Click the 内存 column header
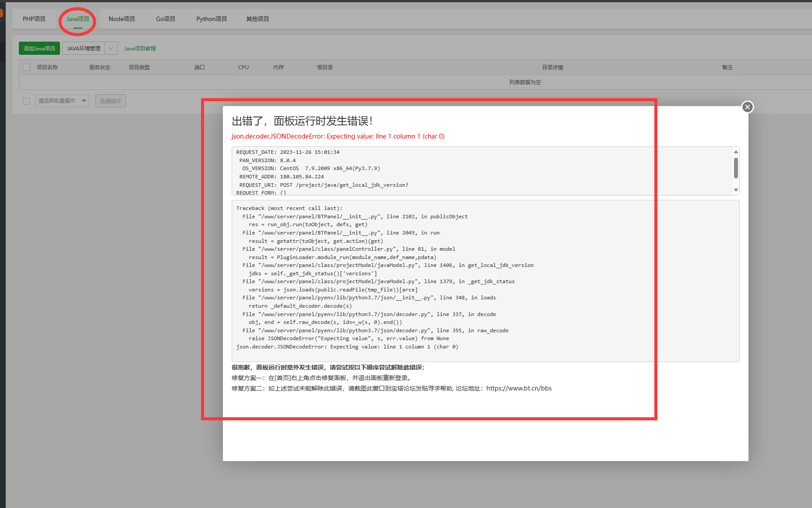Screen dimensions: 812x508 click(x=279, y=67)
